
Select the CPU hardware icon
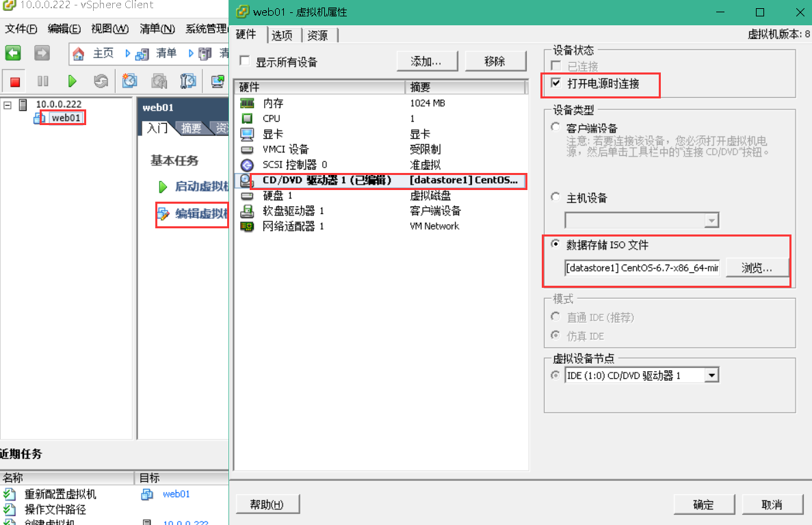(x=247, y=118)
